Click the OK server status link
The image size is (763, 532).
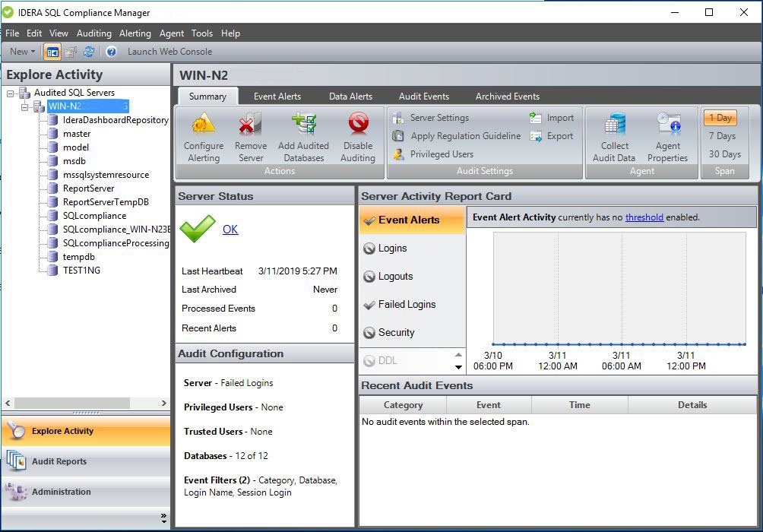[x=230, y=230]
